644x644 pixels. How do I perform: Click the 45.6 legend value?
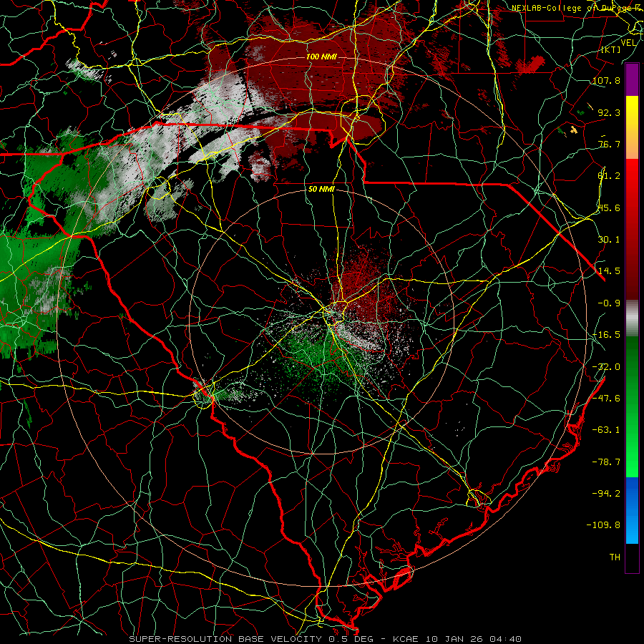[609, 208]
